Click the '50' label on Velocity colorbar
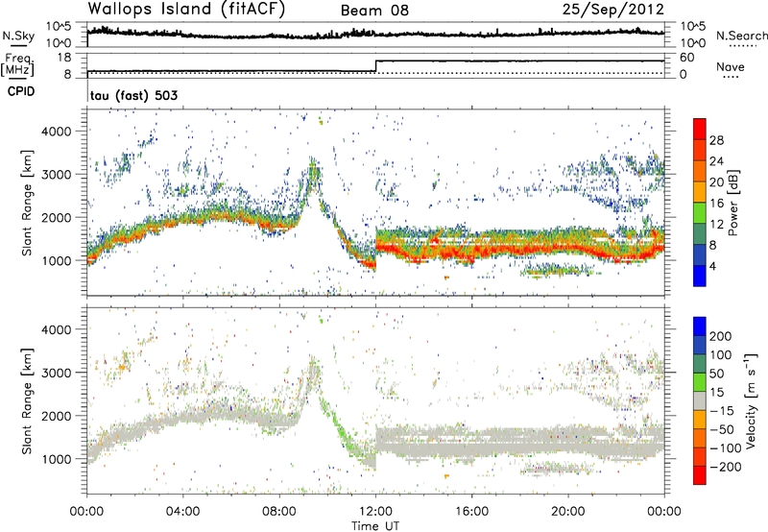The height and width of the screenshot is (532, 768). click(716, 374)
